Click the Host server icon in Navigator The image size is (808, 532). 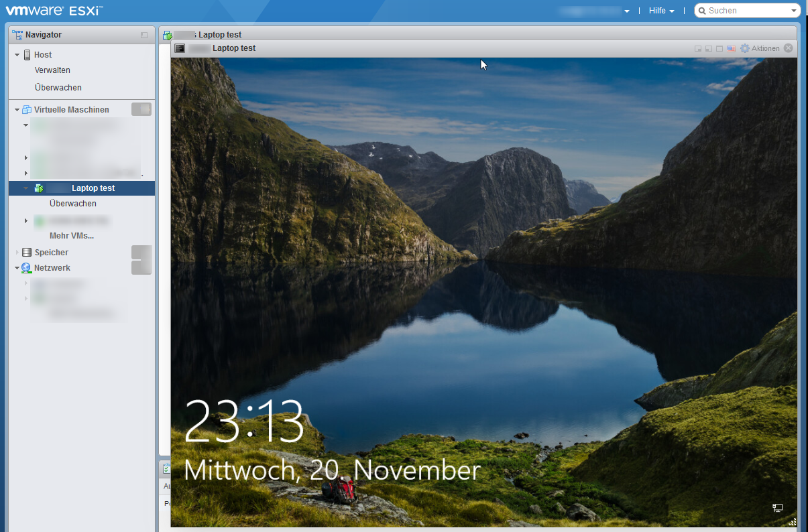pyautogui.click(x=27, y=55)
